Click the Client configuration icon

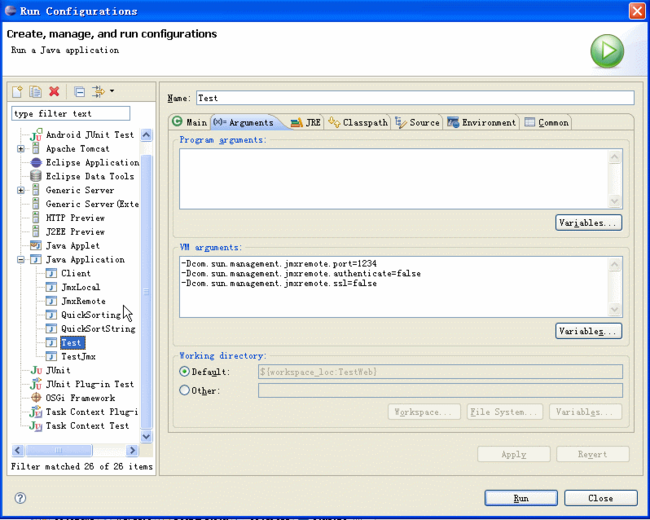[51, 273]
